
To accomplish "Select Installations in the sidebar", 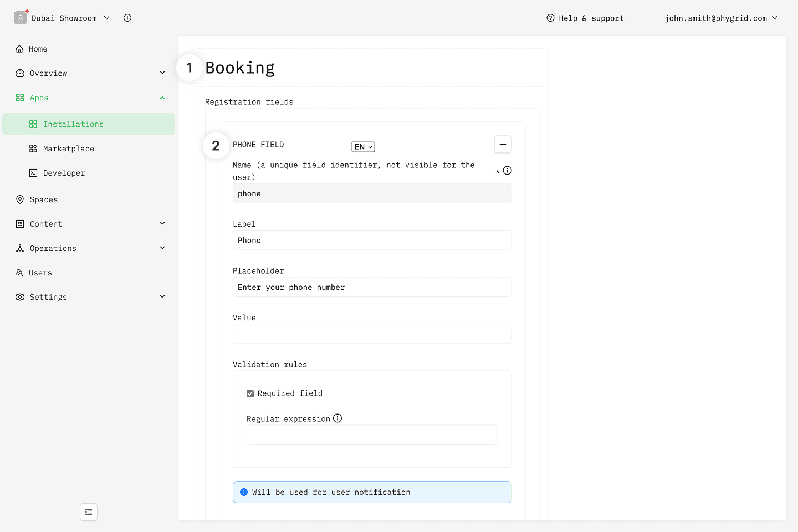I will point(73,124).
